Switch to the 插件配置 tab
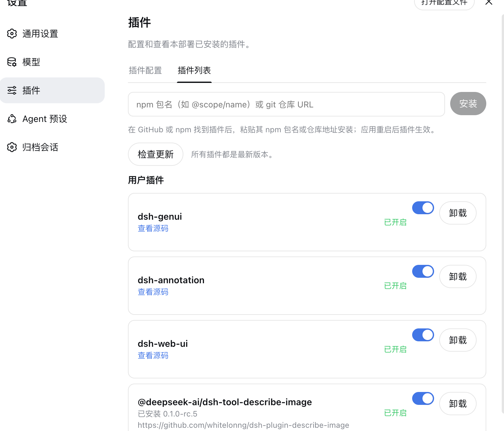This screenshot has width=504, height=431. point(145,70)
